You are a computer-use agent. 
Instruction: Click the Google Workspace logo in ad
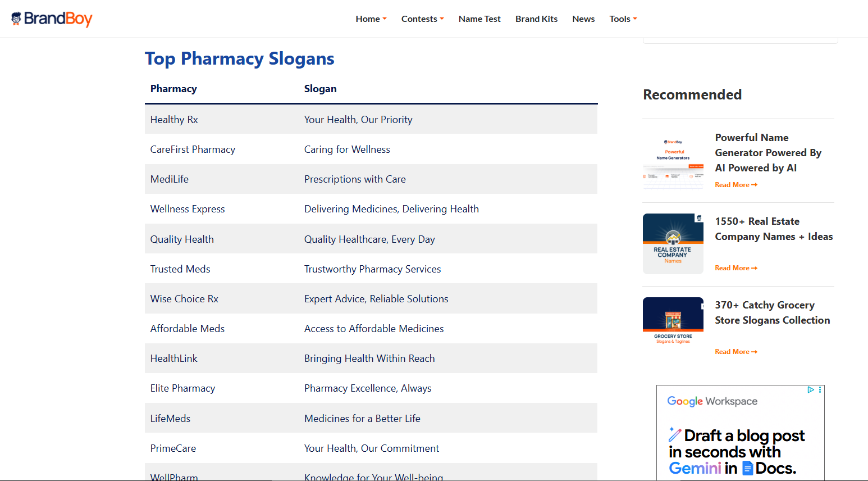712,401
